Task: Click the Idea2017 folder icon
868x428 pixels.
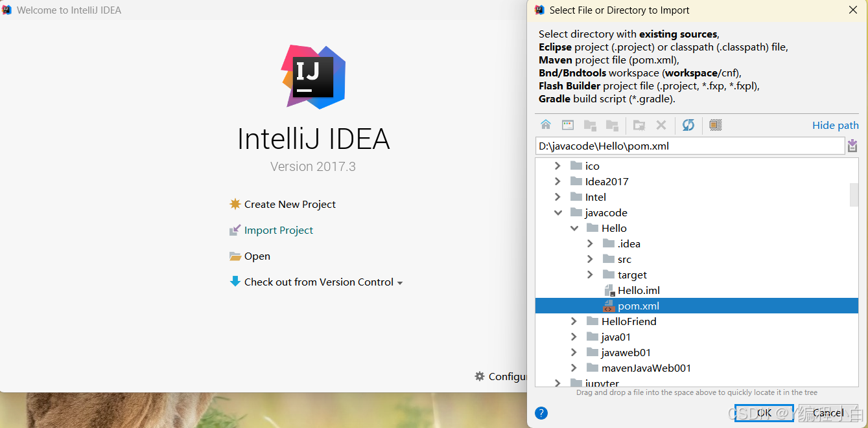Action: [x=576, y=181]
